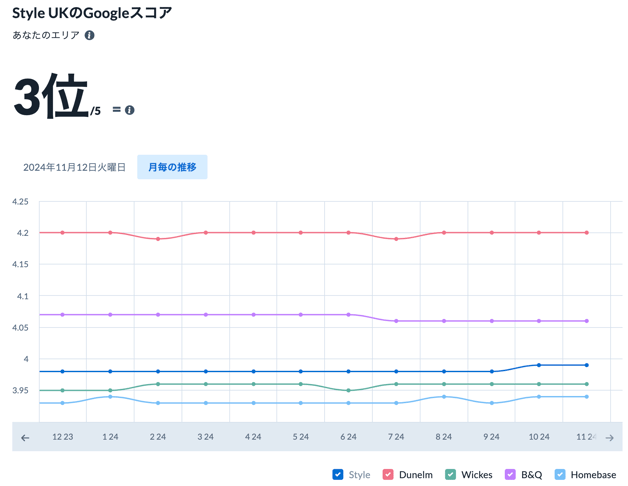Image resolution: width=628 pixels, height=486 pixels.
Task: Toggle the Homebase series checkbox
Action: point(560,474)
